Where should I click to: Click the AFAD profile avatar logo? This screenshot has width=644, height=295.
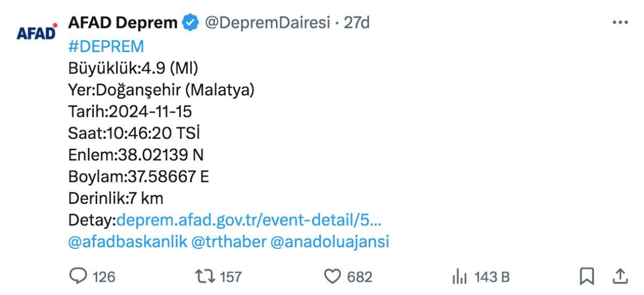(x=36, y=32)
